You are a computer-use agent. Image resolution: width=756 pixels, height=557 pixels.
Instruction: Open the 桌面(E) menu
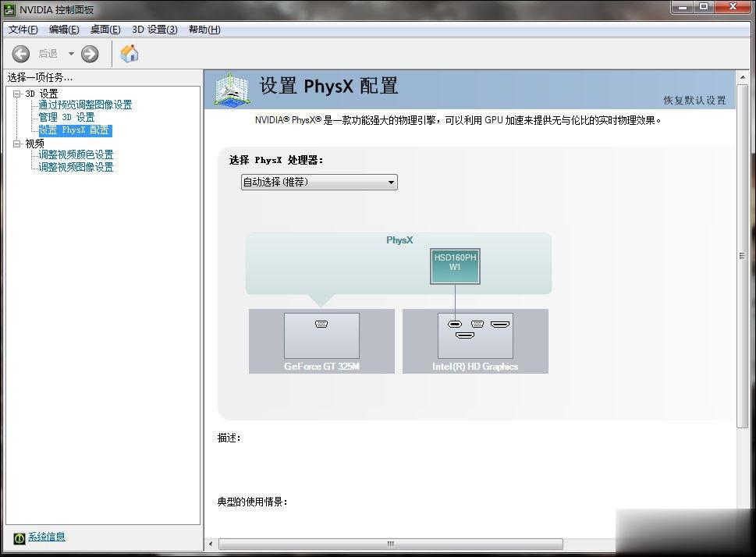pyautogui.click(x=105, y=30)
